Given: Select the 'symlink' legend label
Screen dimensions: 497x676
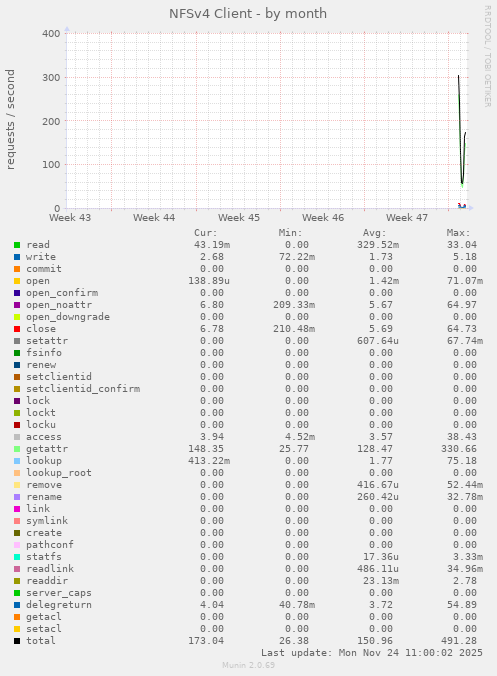Looking at the screenshot, I should tap(47, 521).
